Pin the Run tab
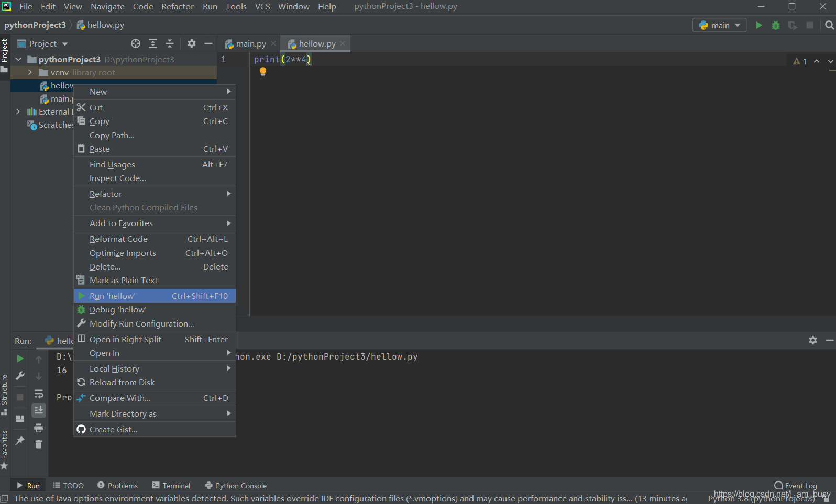 [20, 440]
